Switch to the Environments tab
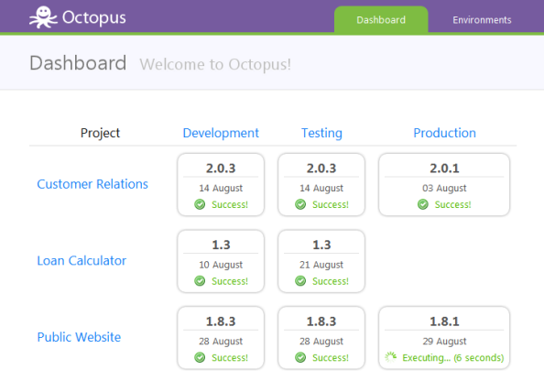Viewport: 544px width, 392px height. click(482, 20)
